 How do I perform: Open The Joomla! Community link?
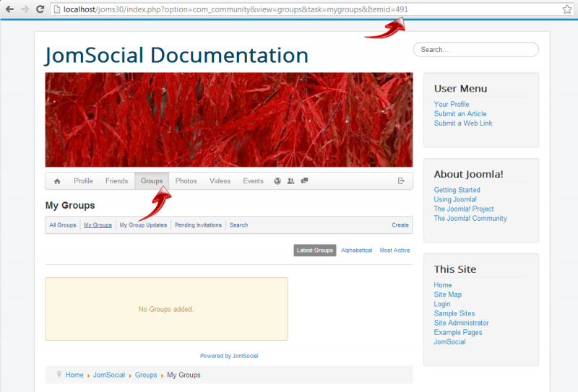(470, 218)
